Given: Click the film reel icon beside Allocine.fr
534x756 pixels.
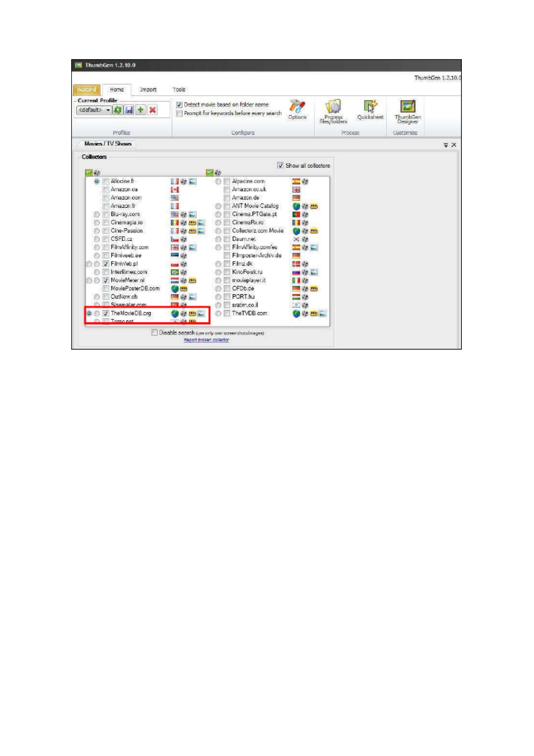Looking at the screenshot, I should (184, 181).
